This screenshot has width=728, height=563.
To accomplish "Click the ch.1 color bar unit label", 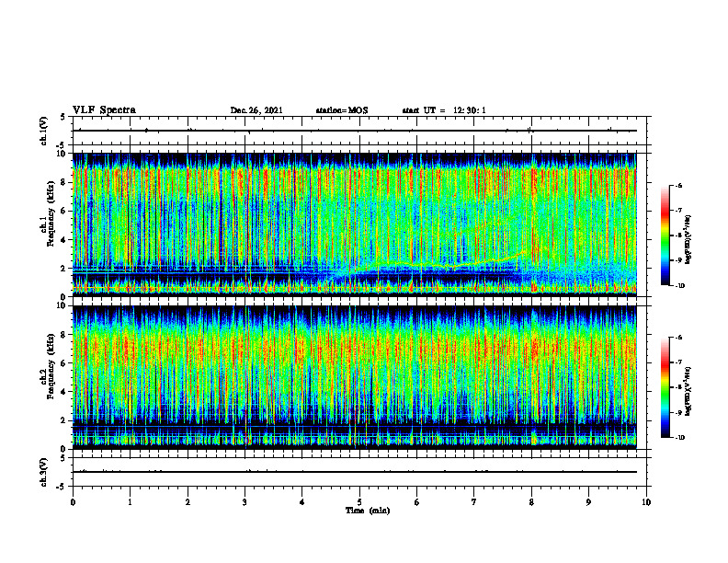I will click(688, 240).
